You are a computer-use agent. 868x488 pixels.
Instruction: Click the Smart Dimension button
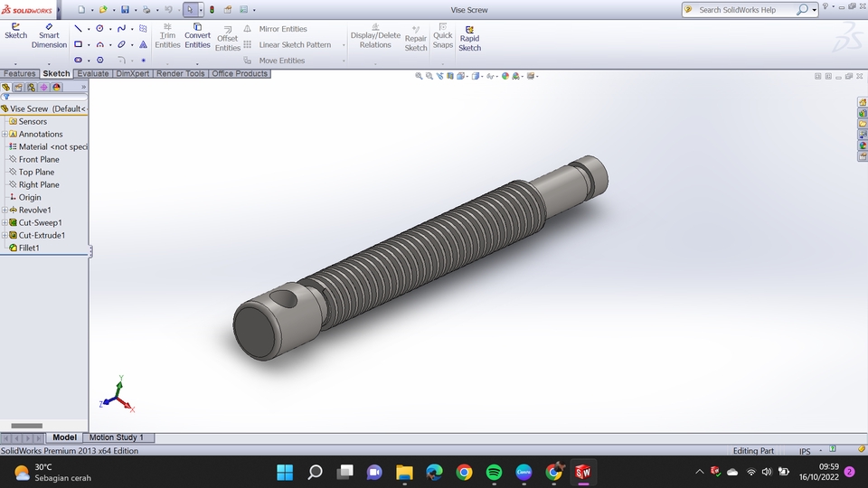pos(49,36)
